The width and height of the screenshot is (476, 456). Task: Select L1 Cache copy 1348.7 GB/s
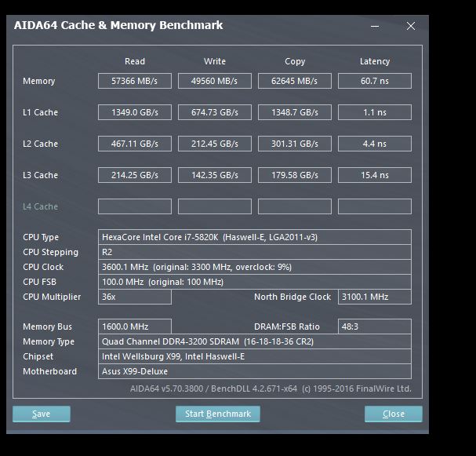295,112
